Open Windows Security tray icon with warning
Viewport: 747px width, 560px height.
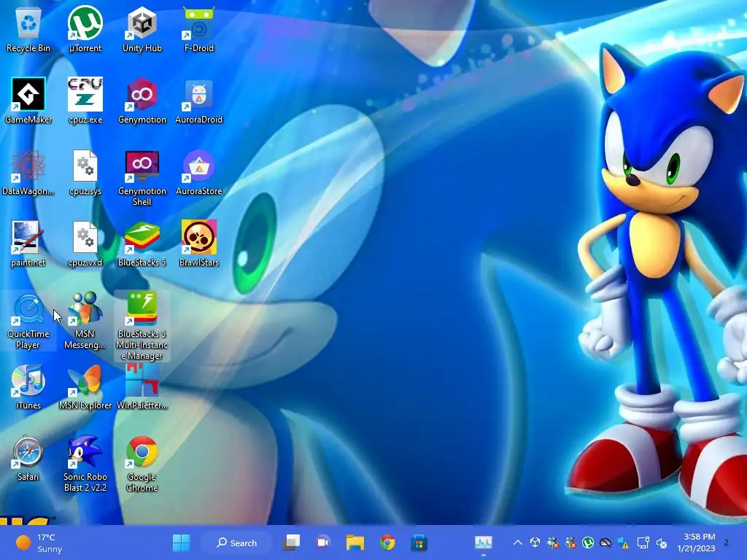pos(623,542)
